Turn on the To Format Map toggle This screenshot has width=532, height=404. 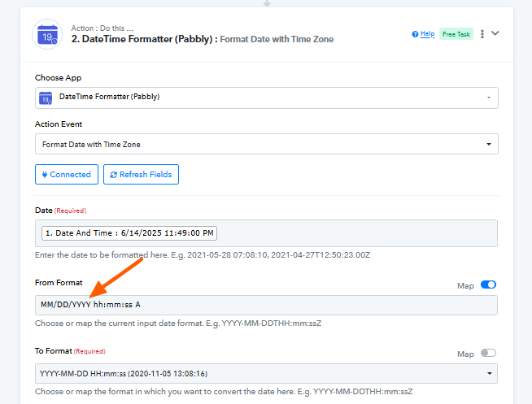pos(488,353)
